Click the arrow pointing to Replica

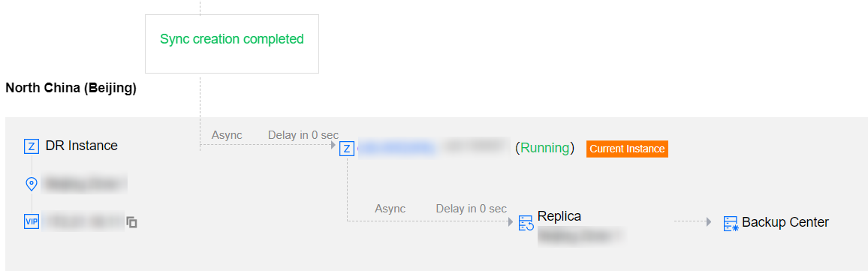tap(510, 221)
